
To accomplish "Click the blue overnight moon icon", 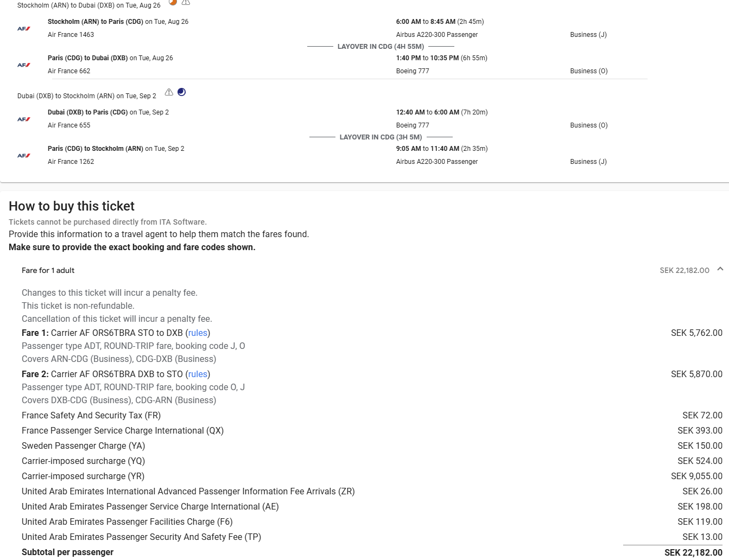I will [x=182, y=92].
